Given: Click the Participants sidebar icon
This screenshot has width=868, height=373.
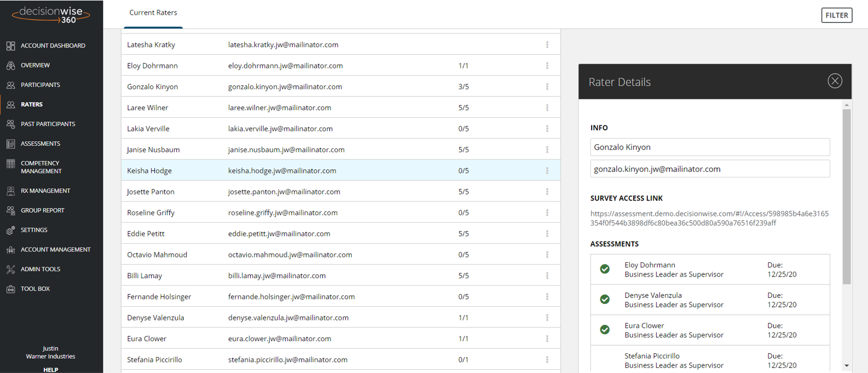Looking at the screenshot, I should (10, 85).
